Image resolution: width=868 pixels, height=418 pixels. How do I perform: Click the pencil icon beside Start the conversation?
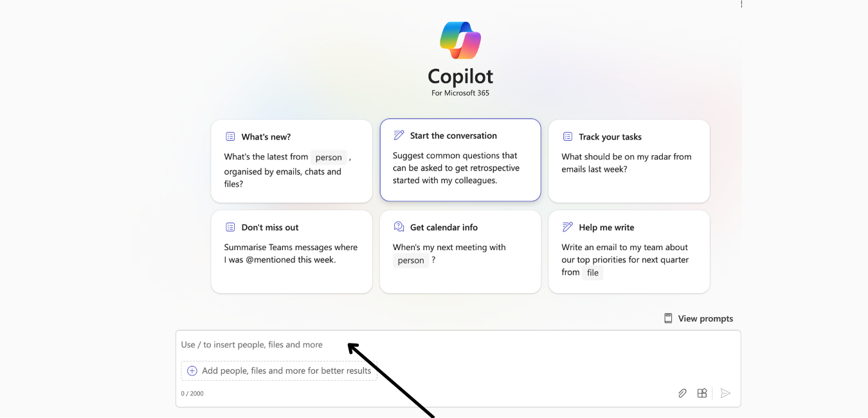pos(399,136)
